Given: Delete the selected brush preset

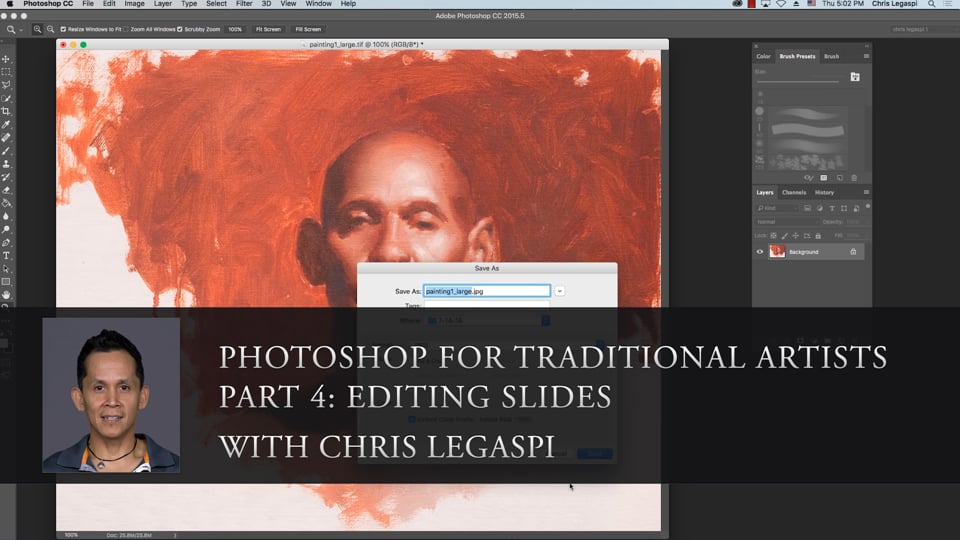Looking at the screenshot, I should [x=854, y=178].
